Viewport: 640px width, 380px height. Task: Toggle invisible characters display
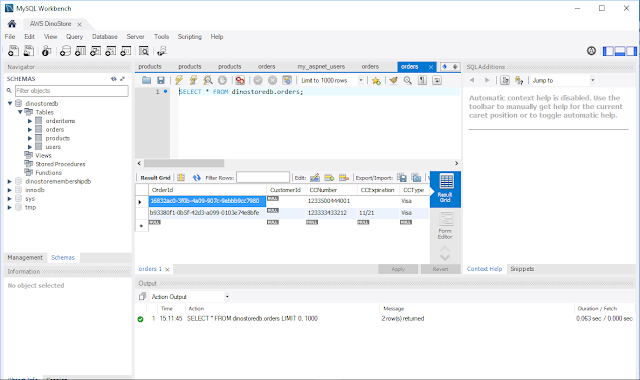(x=422, y=80)
